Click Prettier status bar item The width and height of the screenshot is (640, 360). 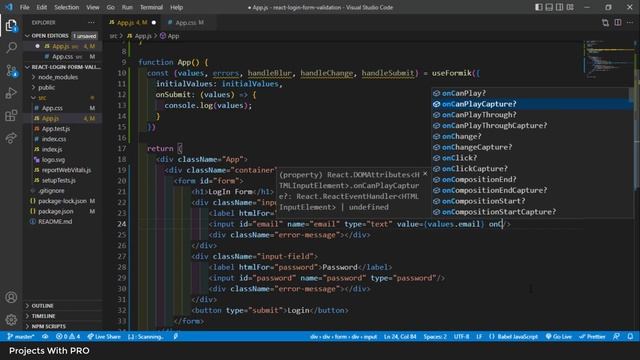(592, 337)
